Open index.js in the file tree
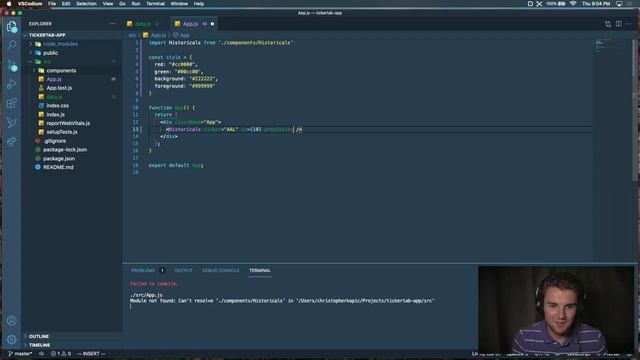 click(55, 115)
